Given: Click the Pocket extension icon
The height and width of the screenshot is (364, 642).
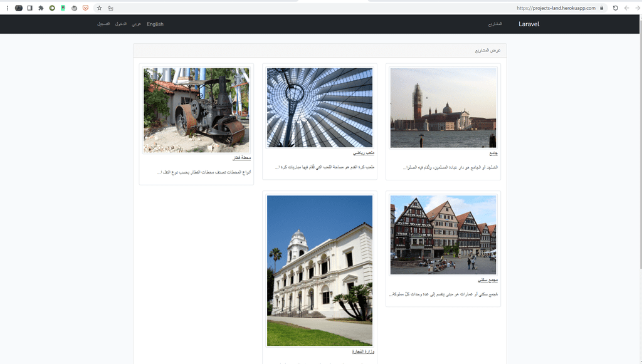Looking at the screenshot, I should (x=85, y=8).
